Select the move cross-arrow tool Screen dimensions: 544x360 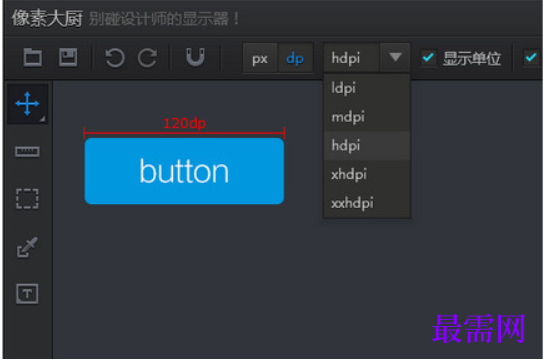(x=27, y=104)
